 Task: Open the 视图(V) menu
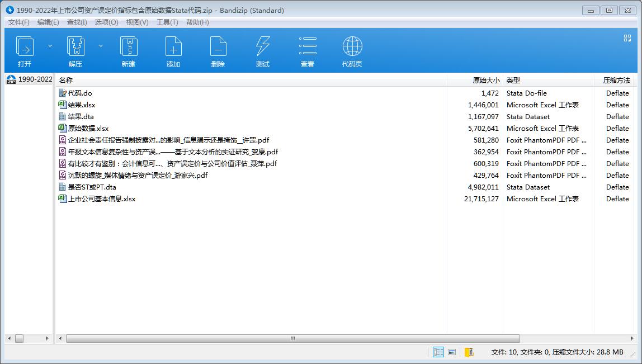137,22
